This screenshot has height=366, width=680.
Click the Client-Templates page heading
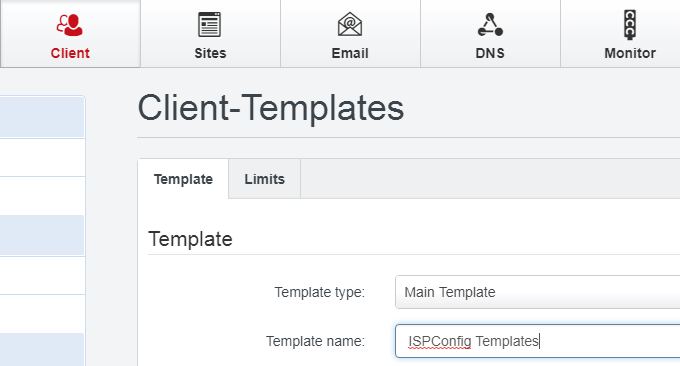pyautogui.click(x=271, y=108)
